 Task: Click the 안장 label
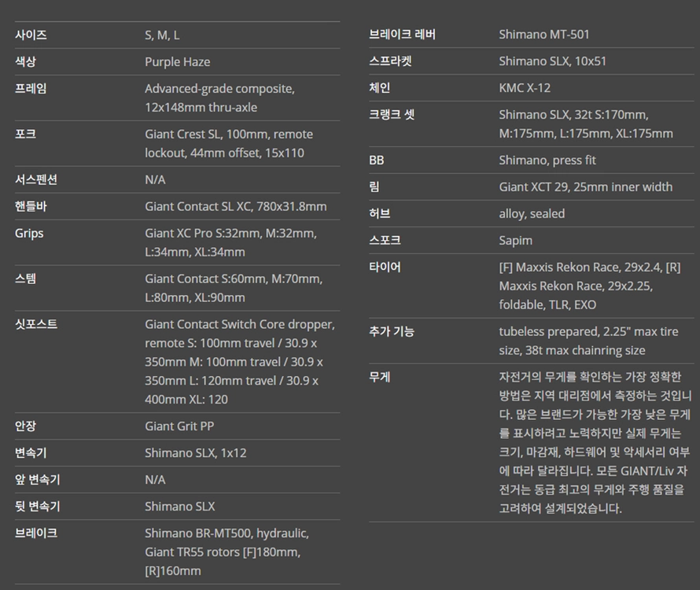pos(25,426)
